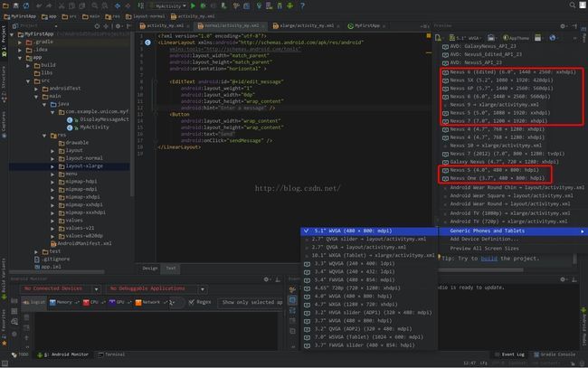Click the Help question mark icon
This screenshot has width=588, height=368.
pyautogui.click(x=302, y=5)
